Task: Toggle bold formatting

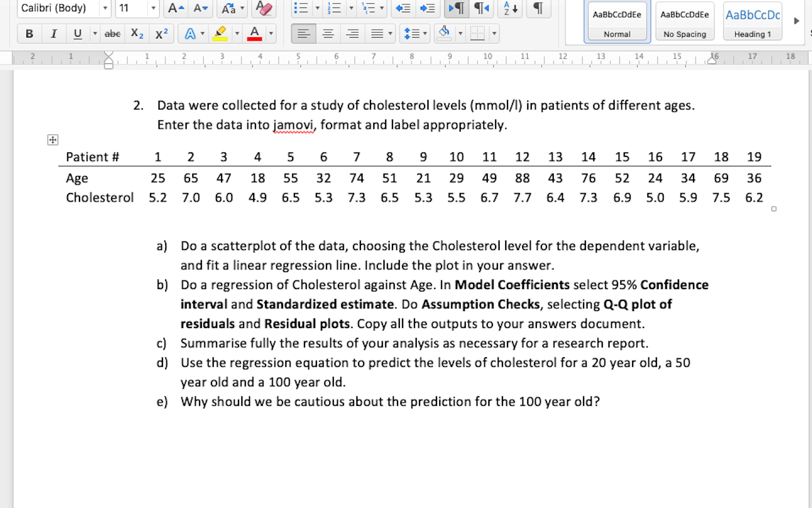Action: click(29, 34)
